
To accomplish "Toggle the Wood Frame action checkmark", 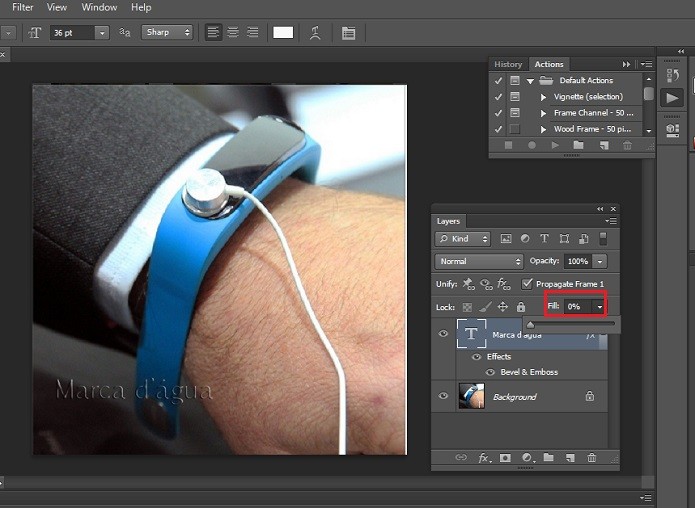I will (498, 129).
